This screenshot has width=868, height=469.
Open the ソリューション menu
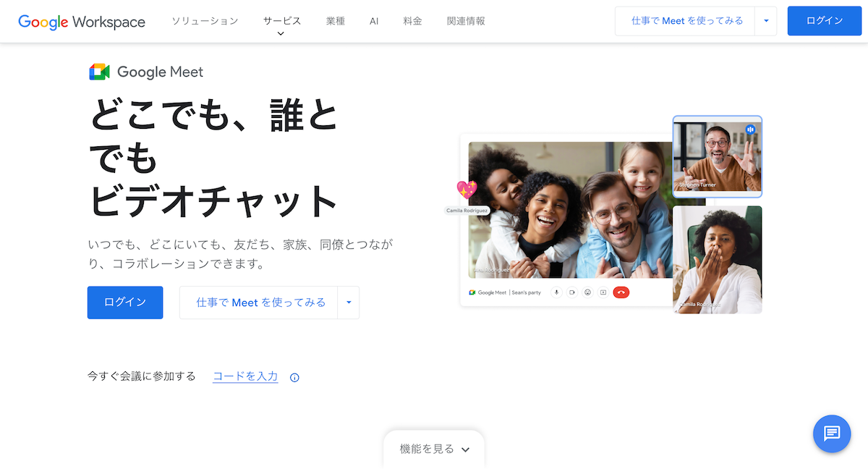pyautogui.click(x=205, y=21)
